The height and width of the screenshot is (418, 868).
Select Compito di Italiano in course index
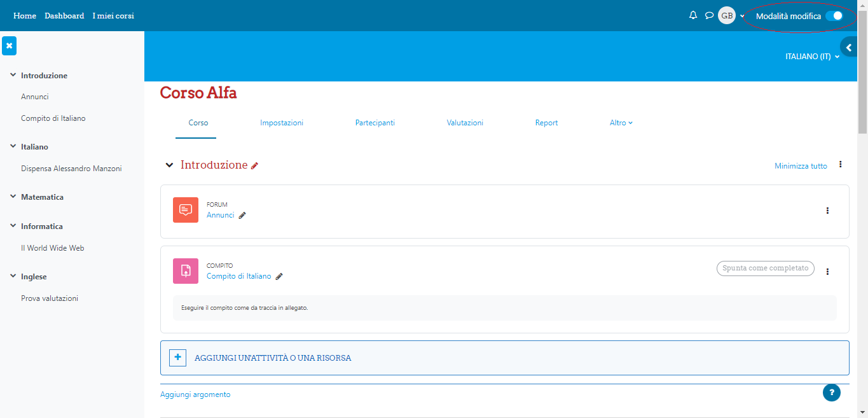tap(53, 118)
